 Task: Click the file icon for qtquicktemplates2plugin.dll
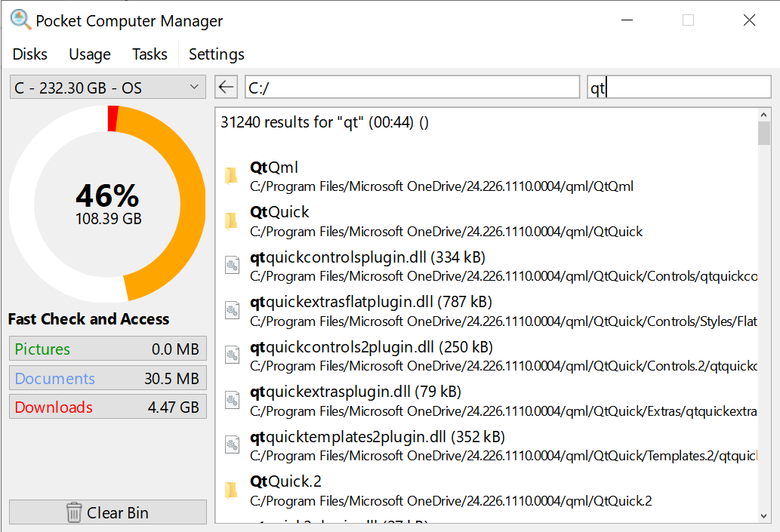233,444
